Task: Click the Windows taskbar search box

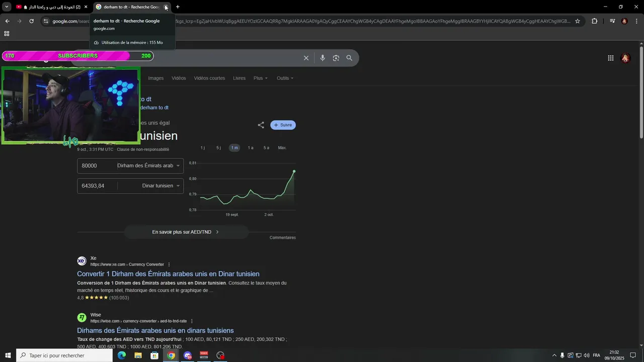Action: tap(64, 355)
